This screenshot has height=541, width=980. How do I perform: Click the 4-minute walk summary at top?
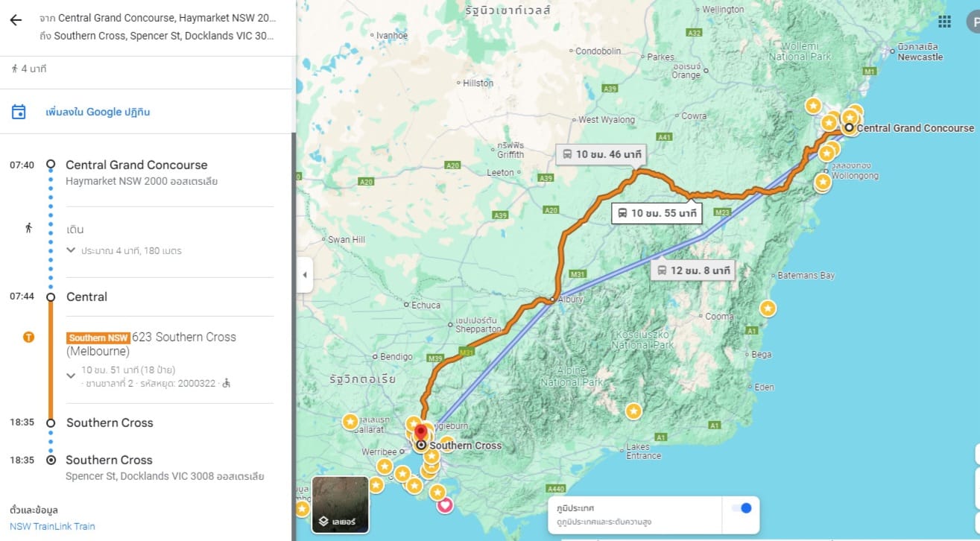pyautogui.click(x=29, y=69)
